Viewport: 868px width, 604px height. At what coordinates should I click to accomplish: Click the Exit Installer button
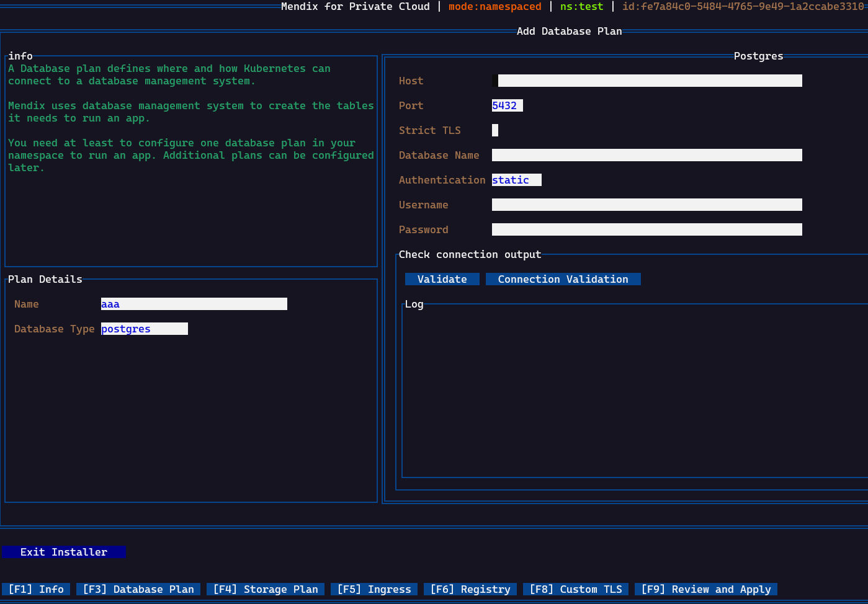[x=64, y=552]
